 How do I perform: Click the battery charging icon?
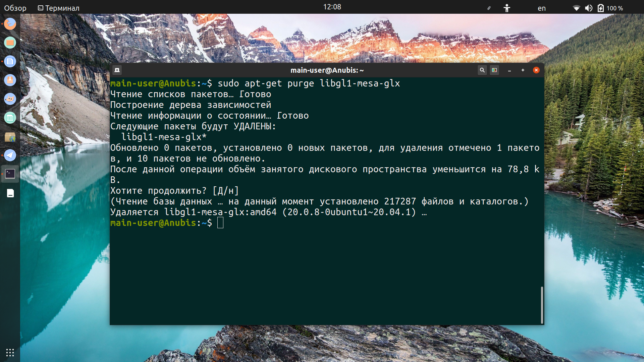601,8
